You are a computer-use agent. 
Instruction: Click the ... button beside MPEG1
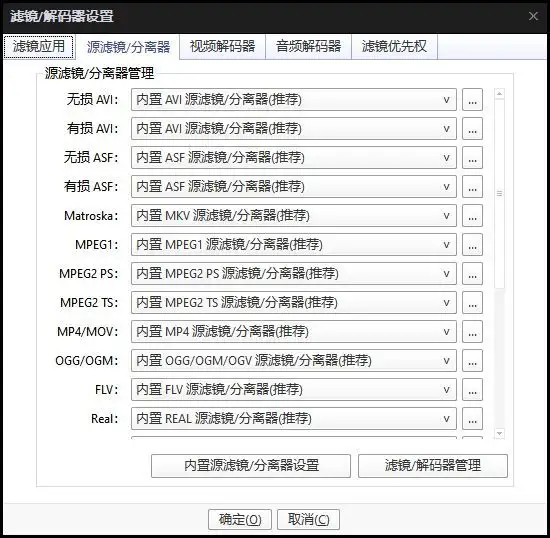472,244
